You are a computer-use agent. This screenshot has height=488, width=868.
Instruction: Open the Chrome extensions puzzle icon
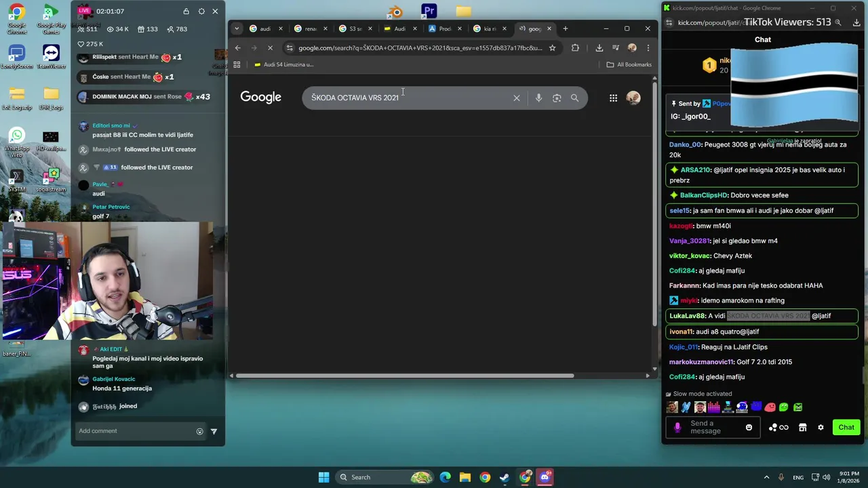point(575,48)
